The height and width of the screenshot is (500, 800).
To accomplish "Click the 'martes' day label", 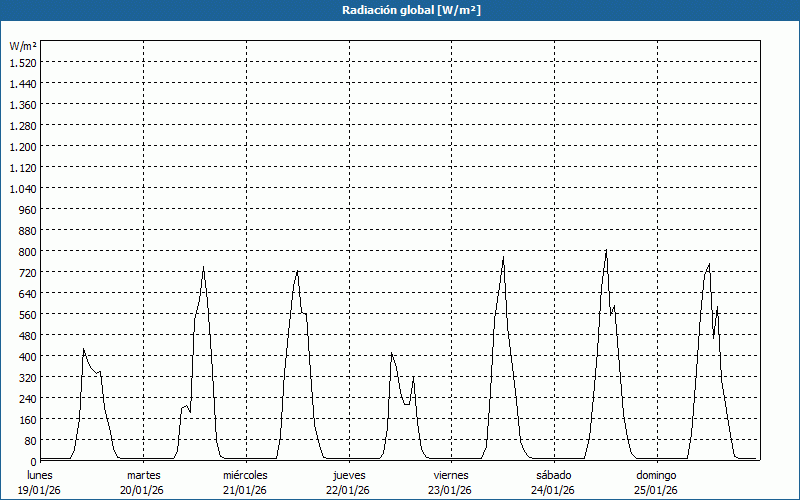I will pos(143,475).
